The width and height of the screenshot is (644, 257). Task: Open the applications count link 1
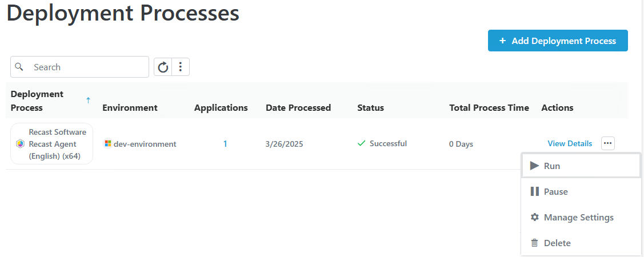pos(225,144)
